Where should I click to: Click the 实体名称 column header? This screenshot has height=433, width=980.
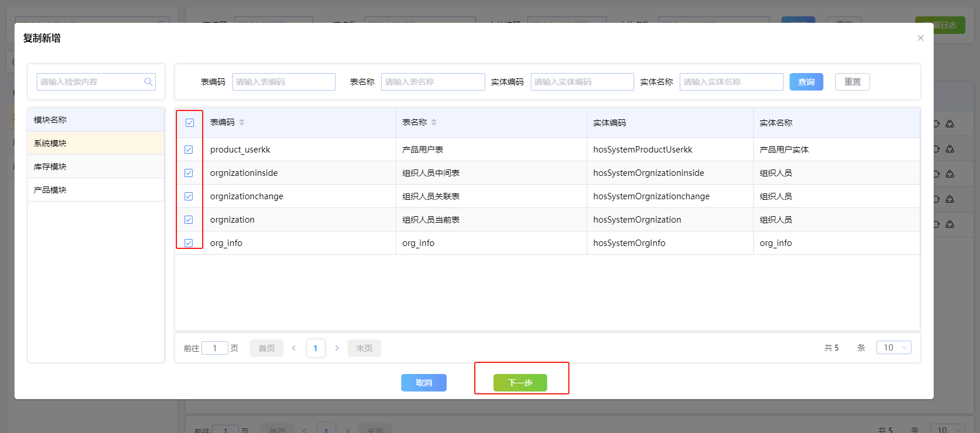836,123
